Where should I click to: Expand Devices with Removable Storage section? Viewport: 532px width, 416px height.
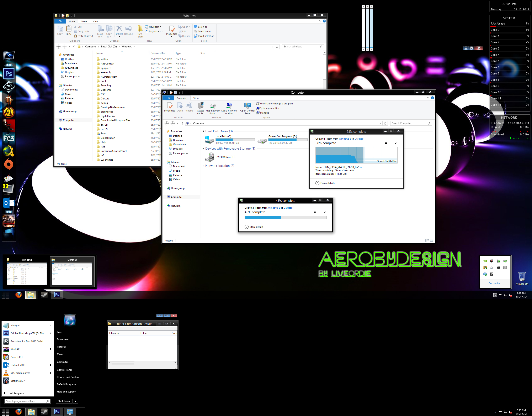pyautogui.click(x=203, y=149)
